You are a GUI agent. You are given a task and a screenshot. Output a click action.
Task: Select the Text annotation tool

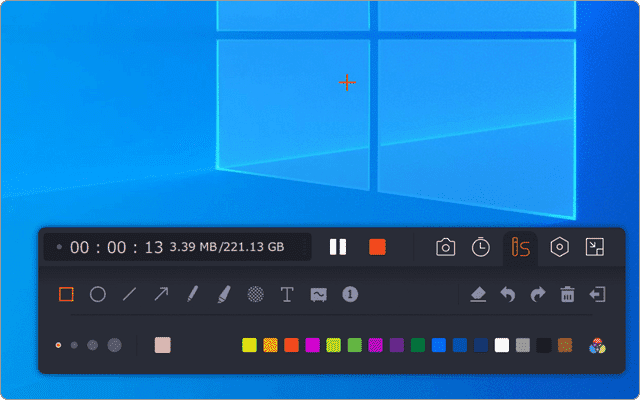coord(287,294)
